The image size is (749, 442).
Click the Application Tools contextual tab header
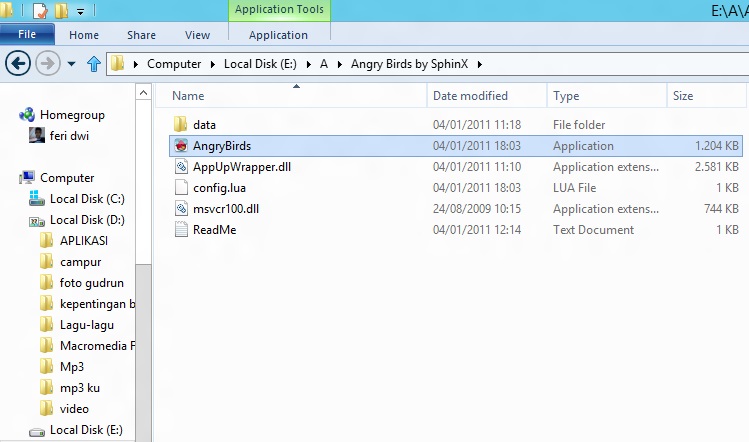point(279,10)
